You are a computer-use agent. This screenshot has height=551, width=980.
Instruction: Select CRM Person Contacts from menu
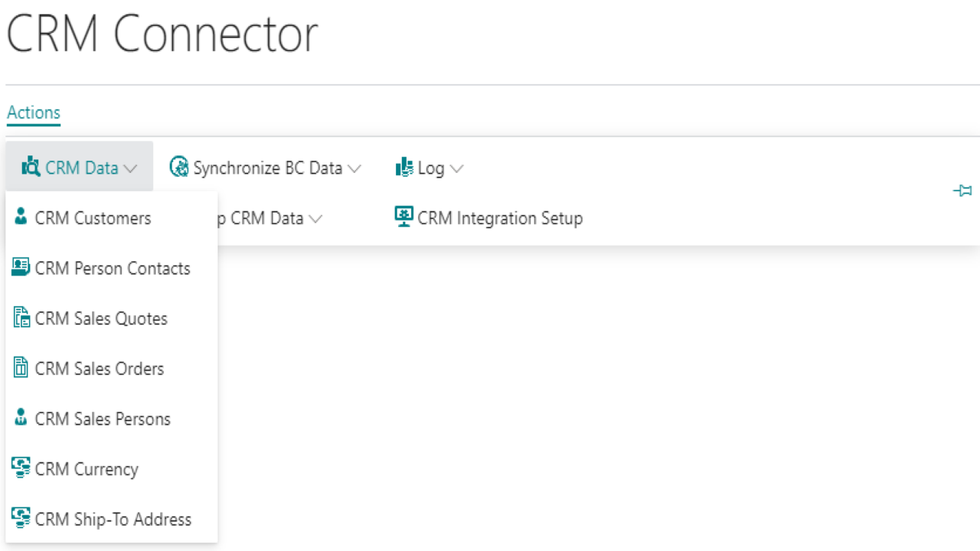[112, 268]
